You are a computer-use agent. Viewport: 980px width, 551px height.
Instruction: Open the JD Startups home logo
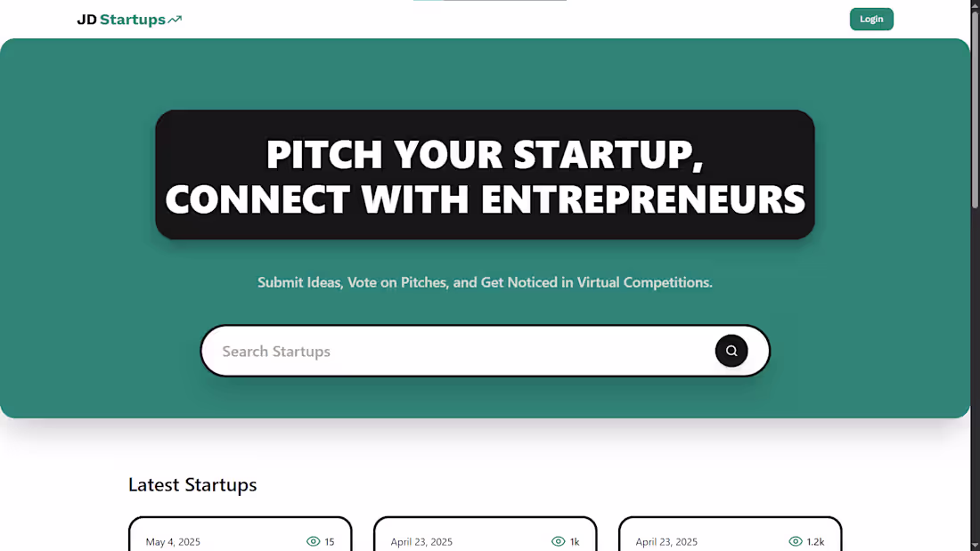click(129, 19)
